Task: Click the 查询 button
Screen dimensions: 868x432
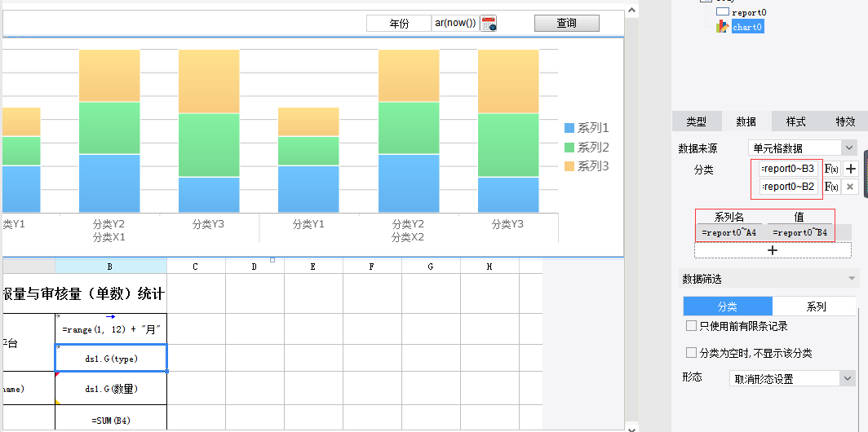Action: click(566, 24)
